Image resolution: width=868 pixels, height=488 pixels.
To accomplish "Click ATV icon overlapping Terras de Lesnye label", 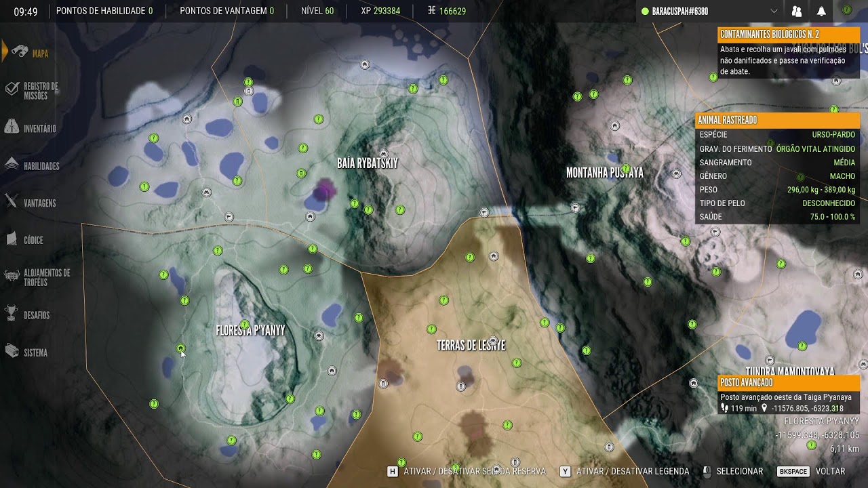I will (494, 340).
